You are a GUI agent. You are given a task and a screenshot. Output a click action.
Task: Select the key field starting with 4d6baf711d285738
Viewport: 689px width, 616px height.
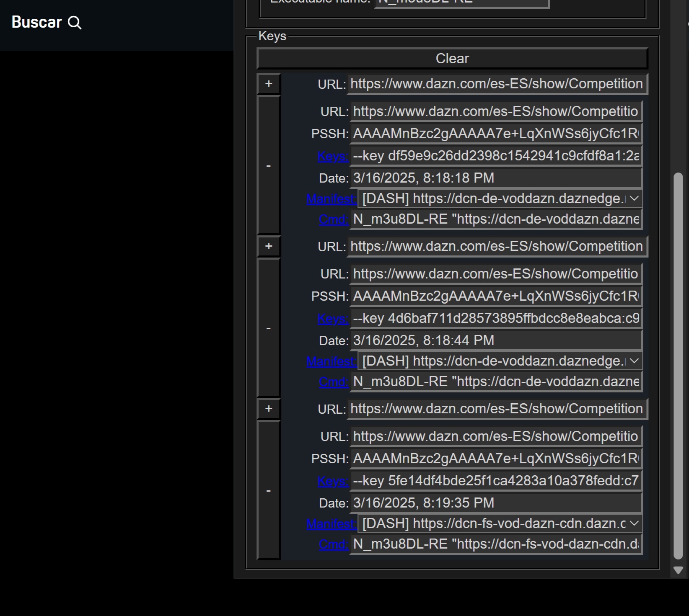[x=496, y=318]
